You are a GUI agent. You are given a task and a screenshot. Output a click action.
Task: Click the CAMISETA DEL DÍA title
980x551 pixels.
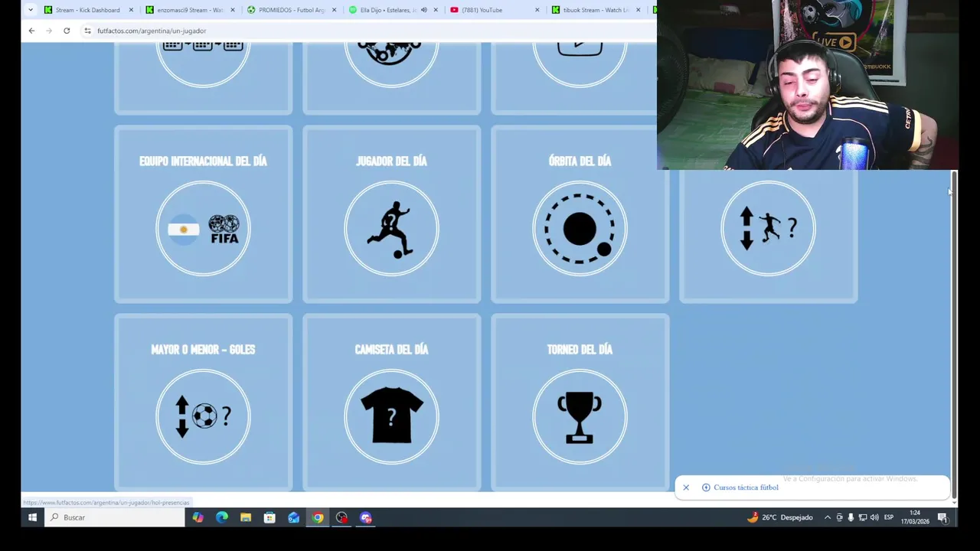(391, 349)
